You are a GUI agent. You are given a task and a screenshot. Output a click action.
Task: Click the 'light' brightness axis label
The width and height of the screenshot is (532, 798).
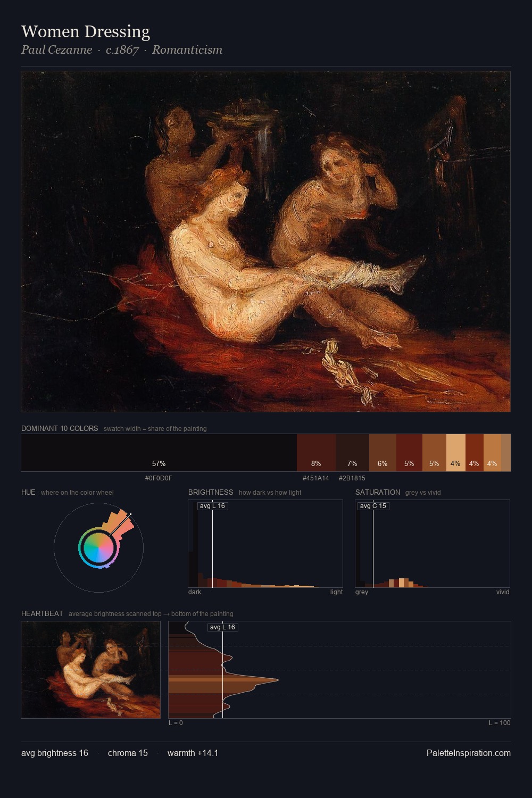point(337,592)
